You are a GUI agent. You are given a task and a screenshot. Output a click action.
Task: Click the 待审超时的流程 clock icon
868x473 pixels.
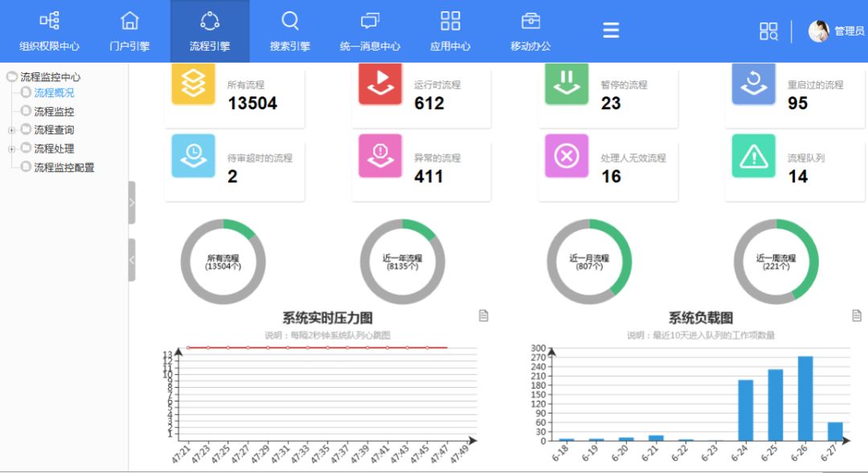coord(193,156)
